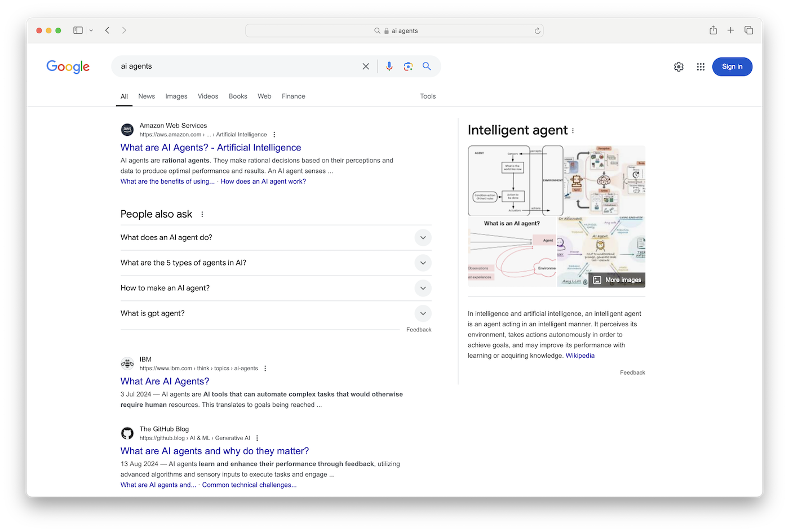The image size is (789, 532).
Task: Submit search with the magnifying glass icon
Action: point(427,66)
